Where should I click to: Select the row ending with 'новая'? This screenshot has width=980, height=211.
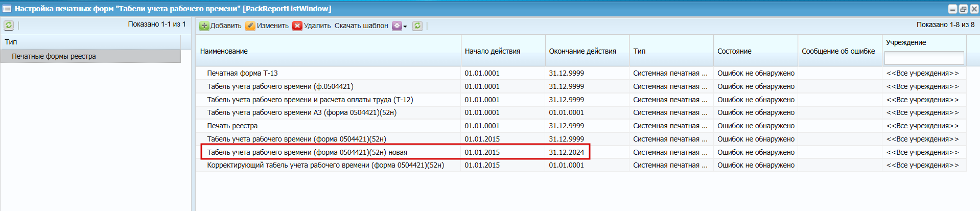(x=581, y=152)
